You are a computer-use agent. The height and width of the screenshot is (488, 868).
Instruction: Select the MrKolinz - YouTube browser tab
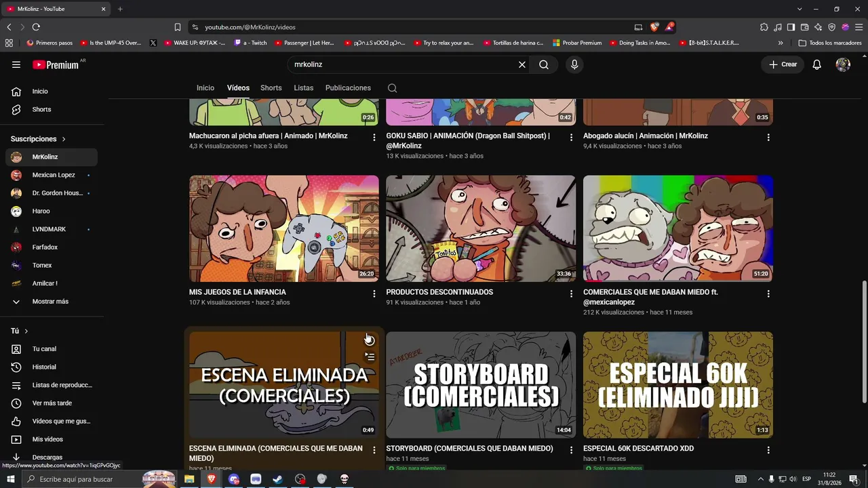click(x=56, y=9)
